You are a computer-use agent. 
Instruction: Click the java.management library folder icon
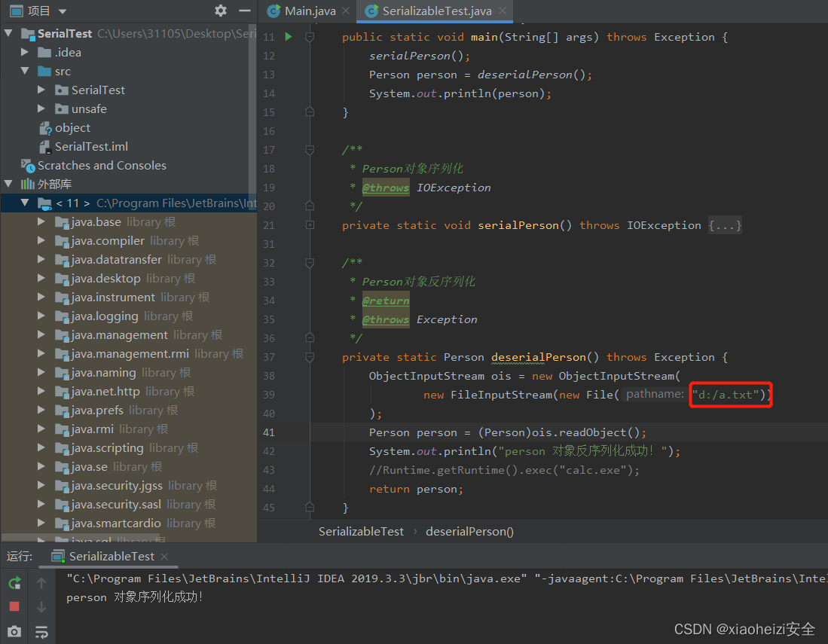click(x=63, y=335)
